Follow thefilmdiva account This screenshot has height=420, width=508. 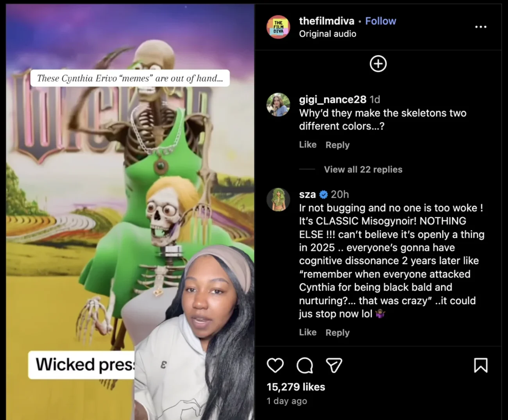tap(381, 21)
